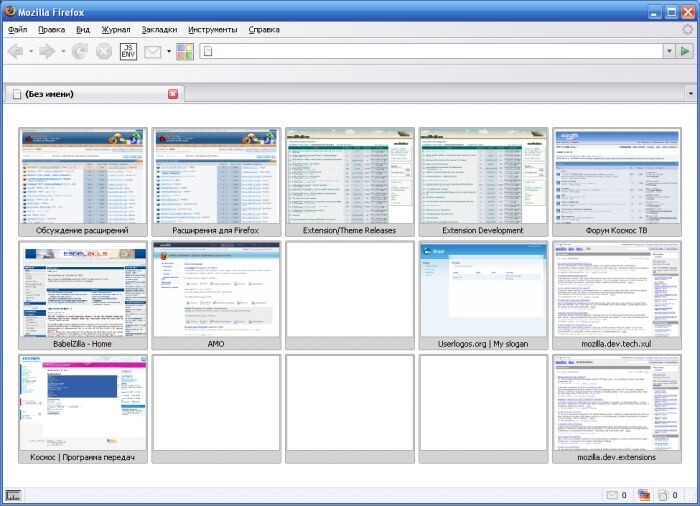700x506 pixels.
Task: Open the Инструменты menu
Action: click(x=212, y=29)
